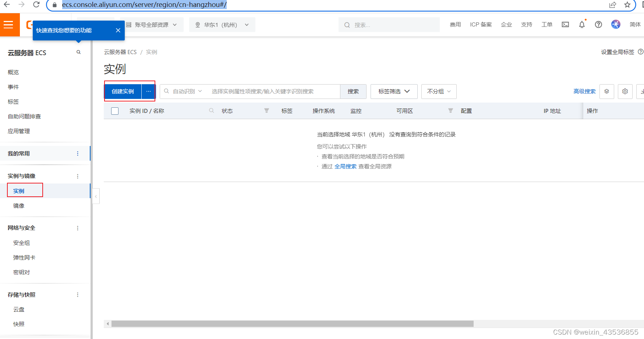This screenshot has height=339, width=644.
Task: Open 支持 in the top navigation
Action: (x=527, y=24)
